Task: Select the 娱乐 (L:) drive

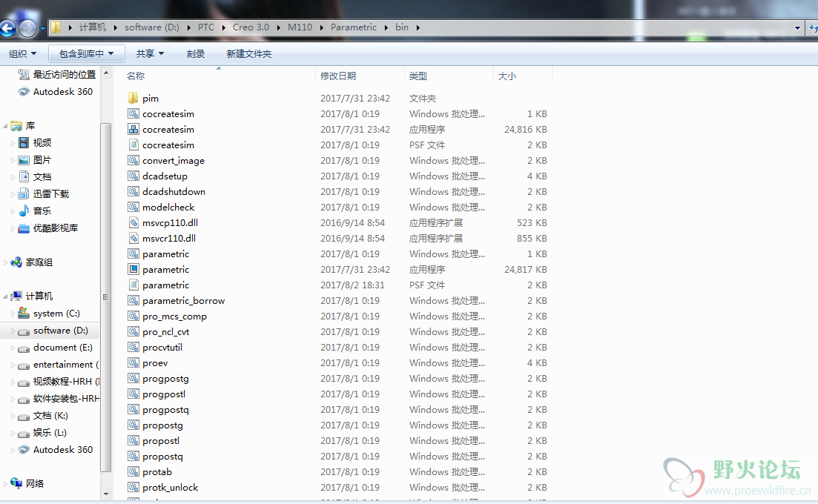Action: pos(50,433)
